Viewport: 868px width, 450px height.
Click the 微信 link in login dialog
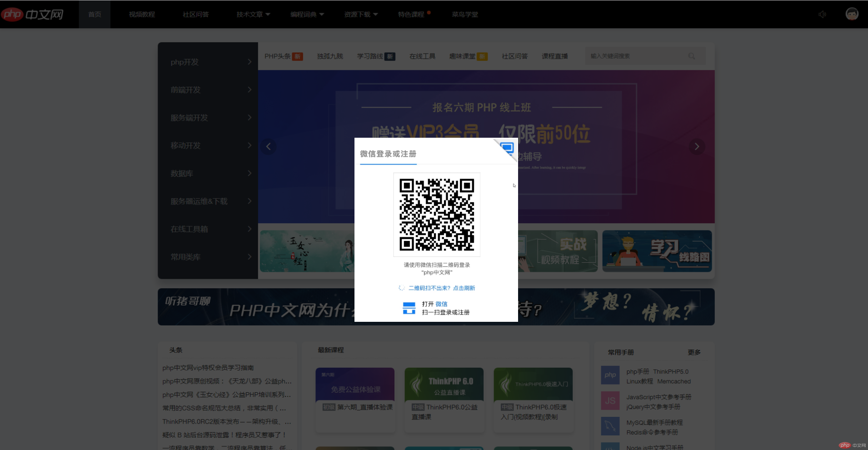point(441,304)
